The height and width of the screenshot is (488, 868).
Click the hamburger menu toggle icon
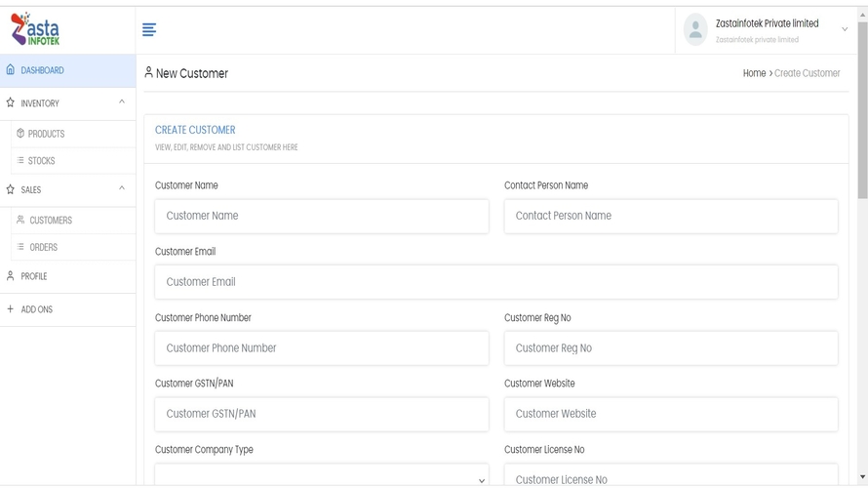pyautogui.click(x=149, y=30)
